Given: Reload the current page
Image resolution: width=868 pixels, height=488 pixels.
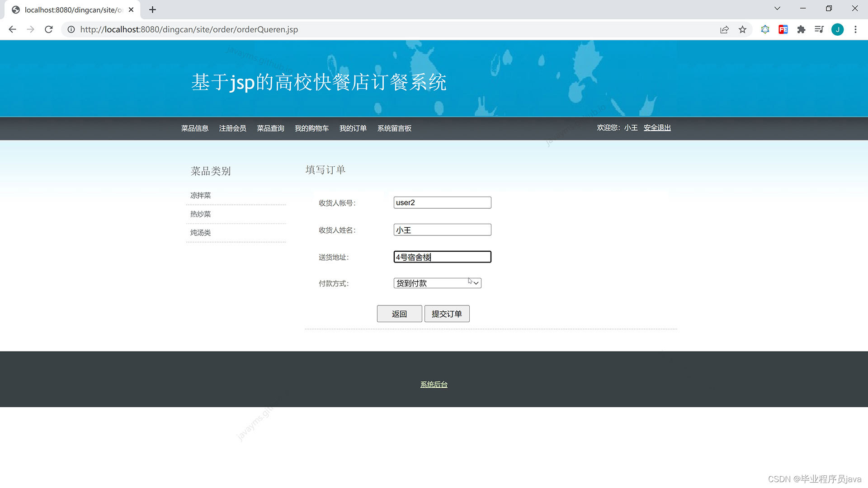Looking at the screenshot, I should [x=49, y=29].
